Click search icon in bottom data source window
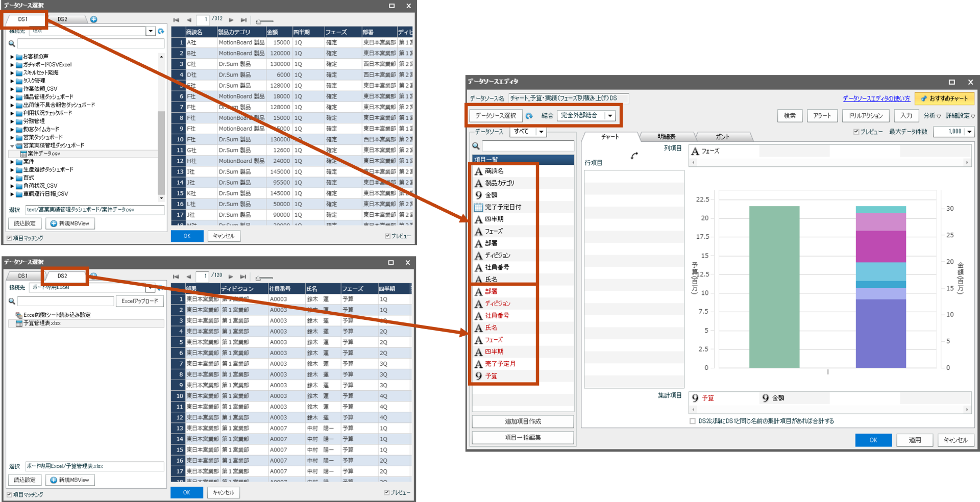Image resolution: width=980 pixels, height=502 pixels. [12, 301]
